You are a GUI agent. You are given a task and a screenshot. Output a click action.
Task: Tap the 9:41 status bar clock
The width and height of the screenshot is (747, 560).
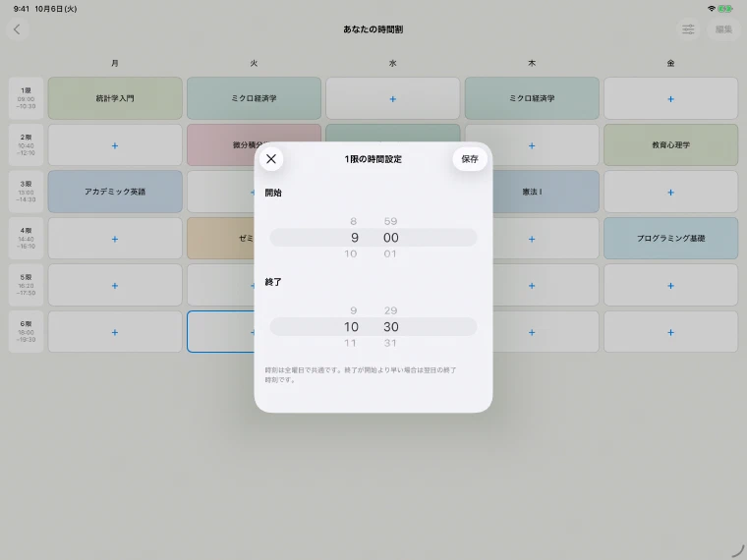(x=22, y=9)
